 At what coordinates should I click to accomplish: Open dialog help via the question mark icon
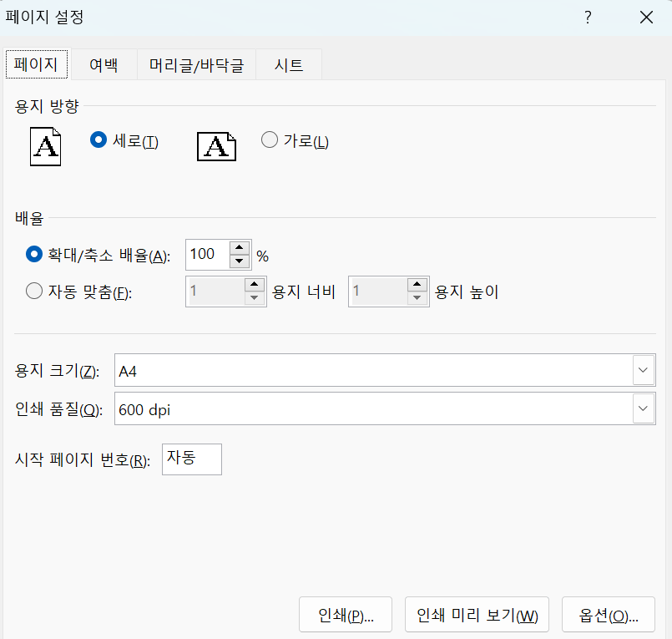pos(588,17)
